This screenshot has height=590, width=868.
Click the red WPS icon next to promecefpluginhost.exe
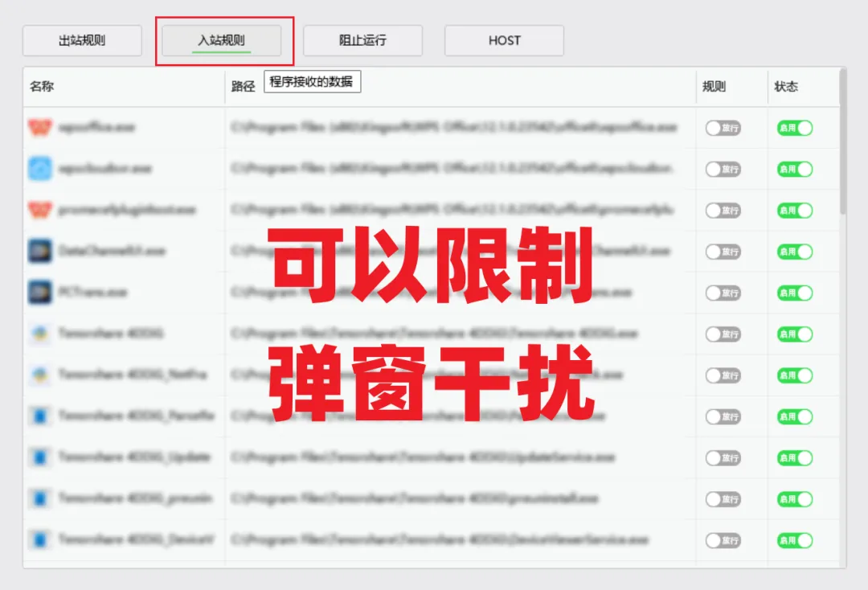40,210
